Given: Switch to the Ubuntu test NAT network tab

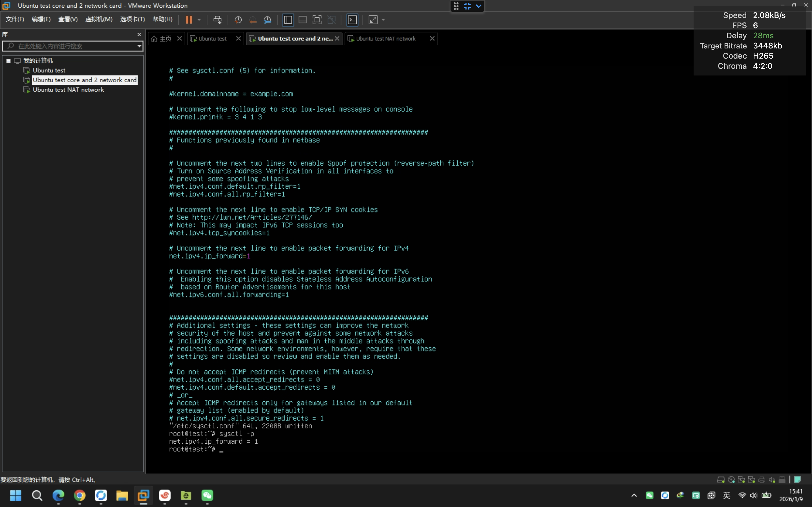Looking at the screenshot, I should [x=386, y=38].
